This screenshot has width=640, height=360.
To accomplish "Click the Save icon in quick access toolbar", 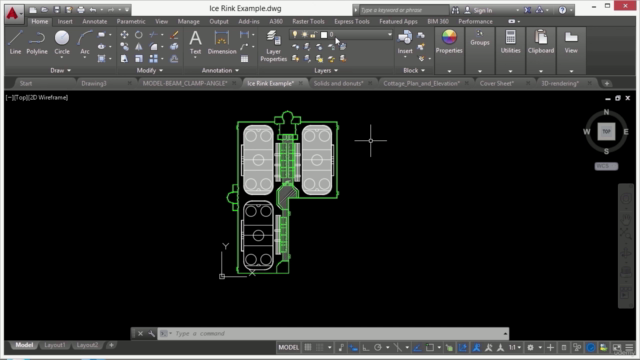I will 57,10.
